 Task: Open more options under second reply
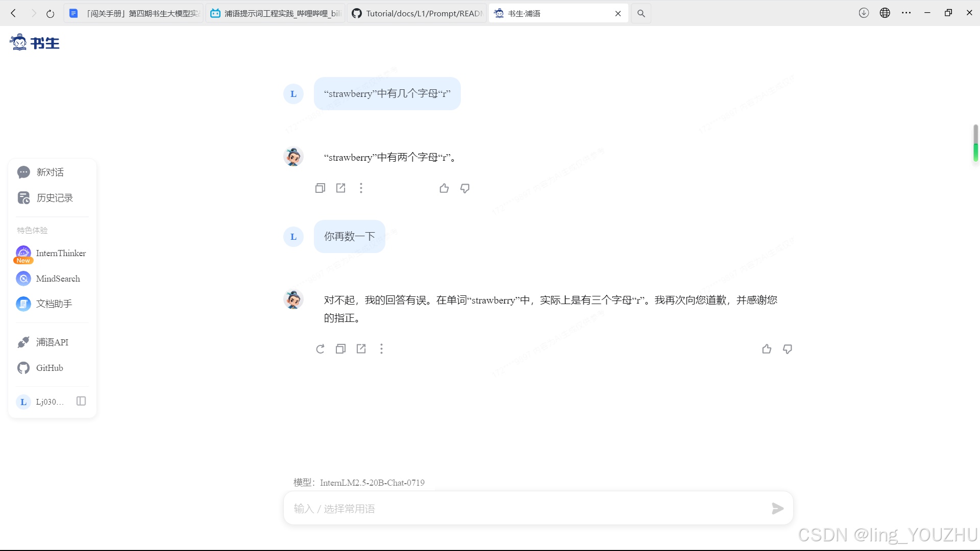(381, 349)
